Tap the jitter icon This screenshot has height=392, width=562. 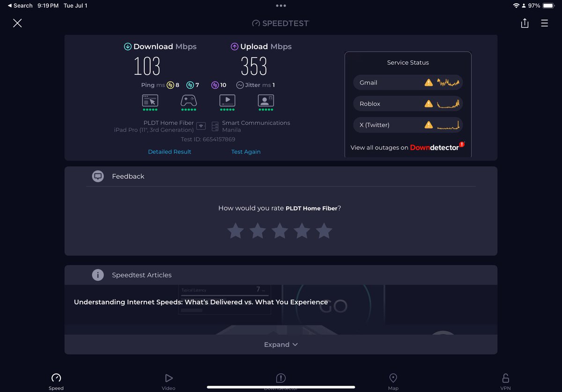tap(240, 85)
